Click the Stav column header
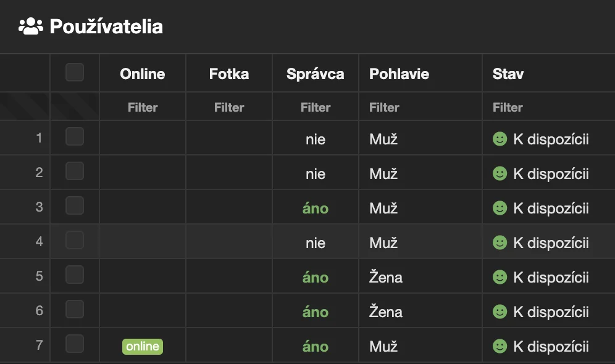615x364 pixels. 508,74
